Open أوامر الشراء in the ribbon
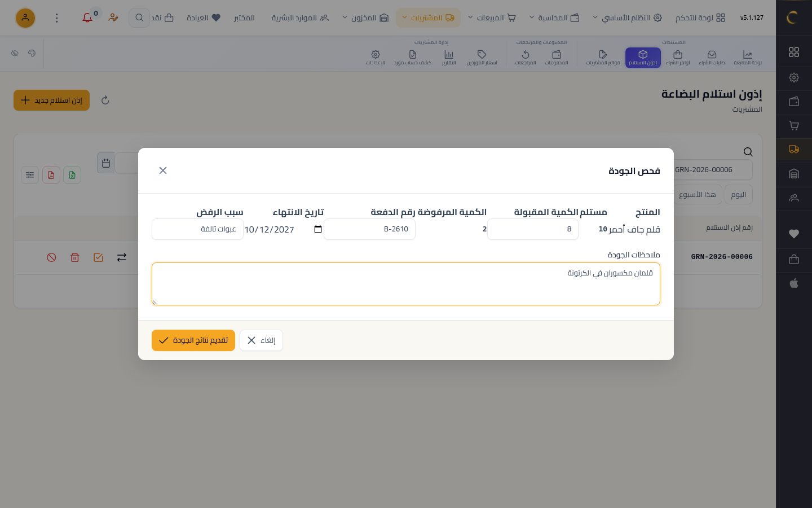 (678, 58)
